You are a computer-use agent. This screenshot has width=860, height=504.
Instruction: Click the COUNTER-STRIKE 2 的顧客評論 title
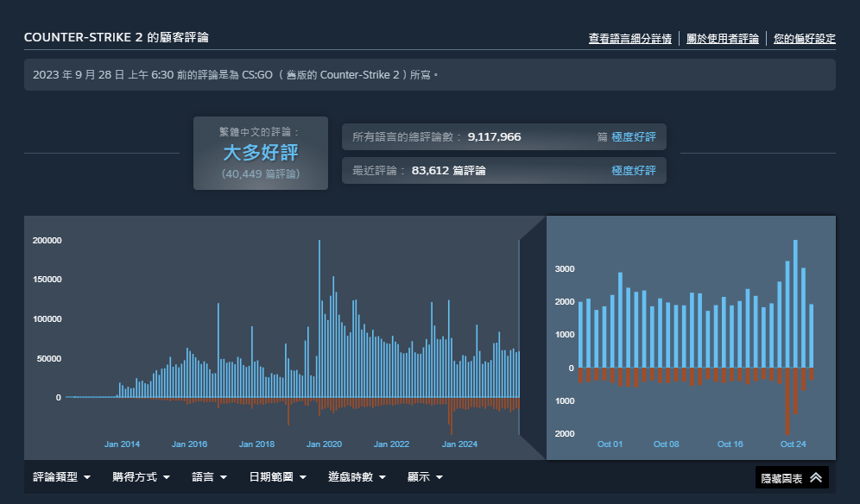coord(120,37)
